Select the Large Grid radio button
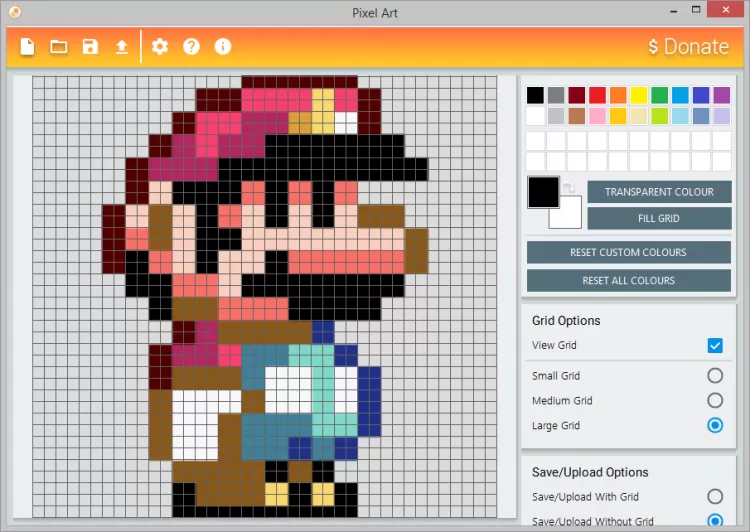Image resolution: width=750 pixels, height=532 pixels. [x=715, y=425]
